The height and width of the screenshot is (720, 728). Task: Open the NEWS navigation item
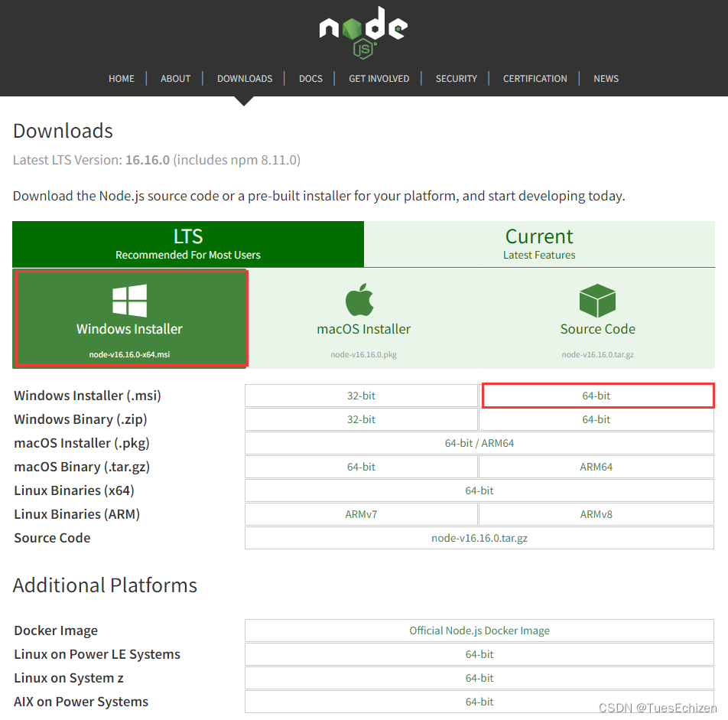606,79
